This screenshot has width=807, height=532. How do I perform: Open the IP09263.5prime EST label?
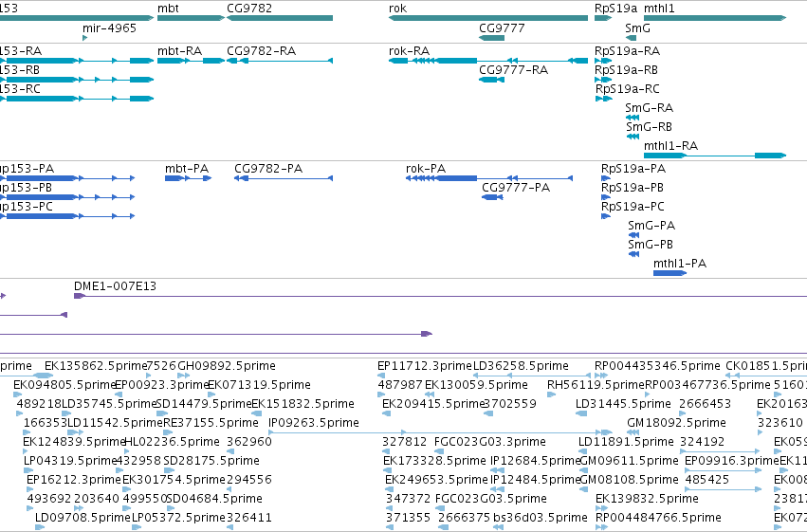(x=314, y=424)
